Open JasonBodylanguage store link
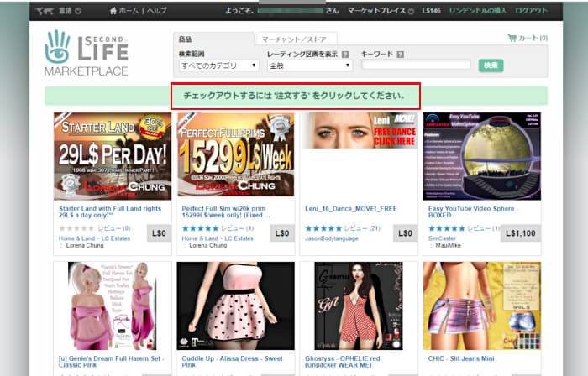This screenshot has height=376, width=588. point(332,238)
